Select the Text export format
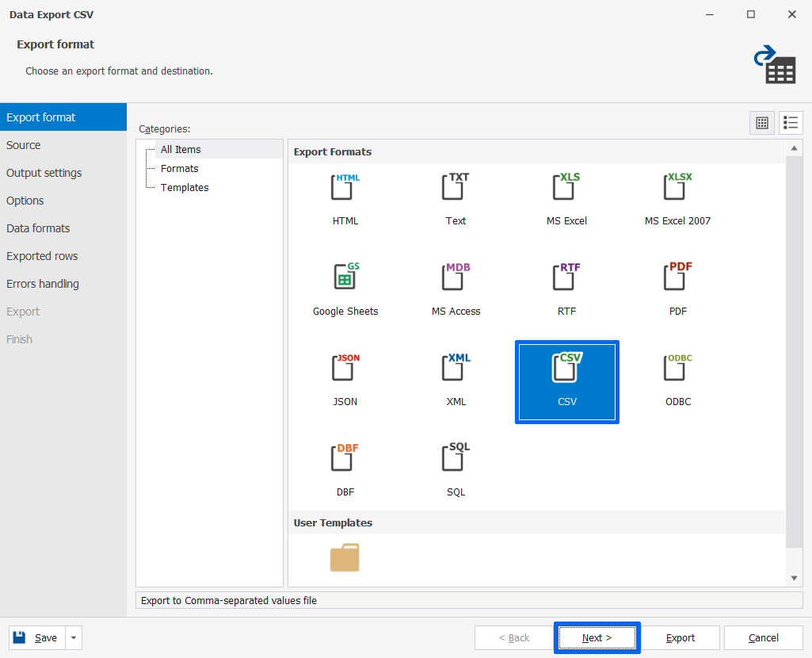This screenshot has height=658, width=812. (456, 197)
